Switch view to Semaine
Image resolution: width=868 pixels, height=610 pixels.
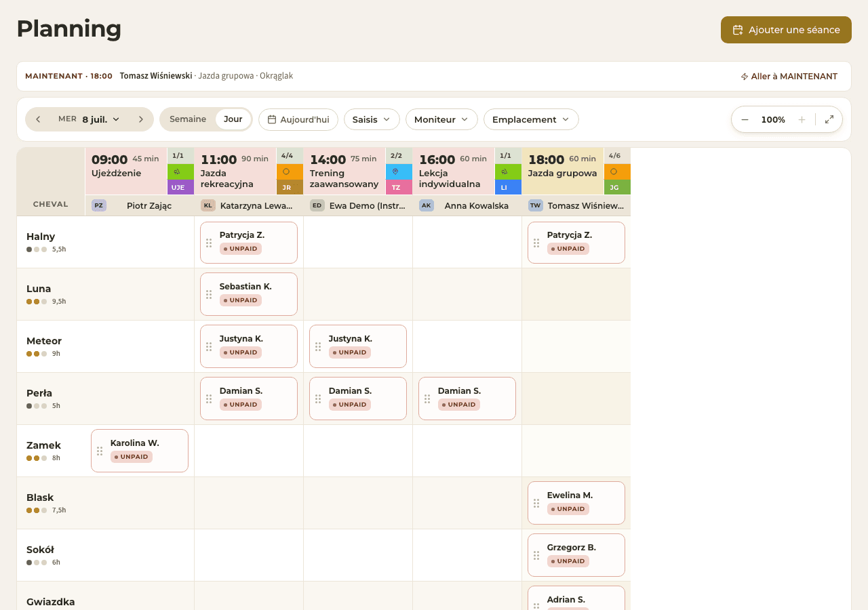188,119
